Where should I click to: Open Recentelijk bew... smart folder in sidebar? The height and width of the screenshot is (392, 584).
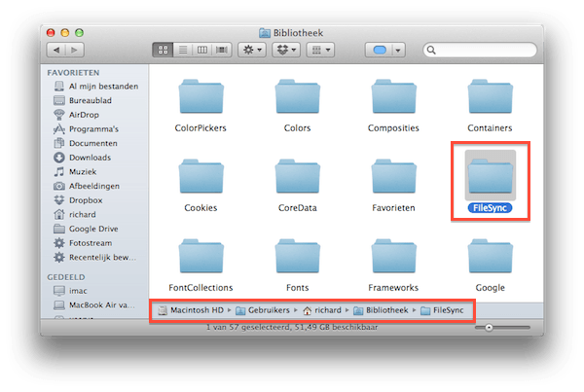coord(95,257)
